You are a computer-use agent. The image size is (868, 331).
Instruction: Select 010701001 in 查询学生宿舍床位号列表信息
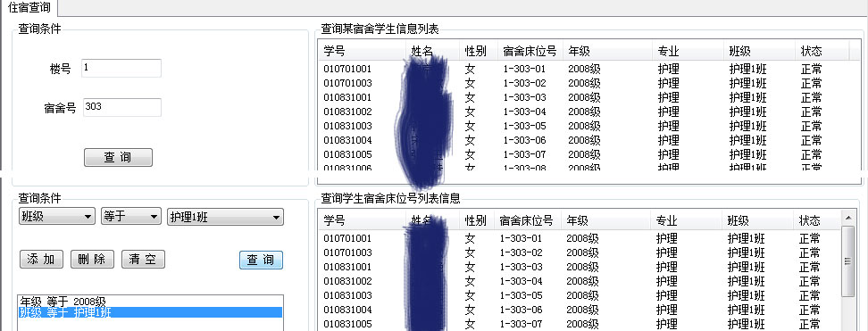click(347, 238)
